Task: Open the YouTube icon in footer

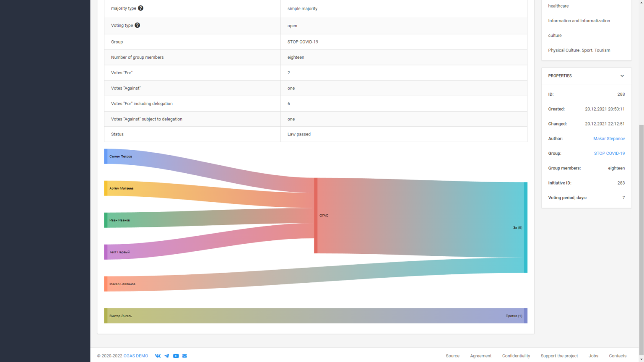Action: tap(176, 356)
